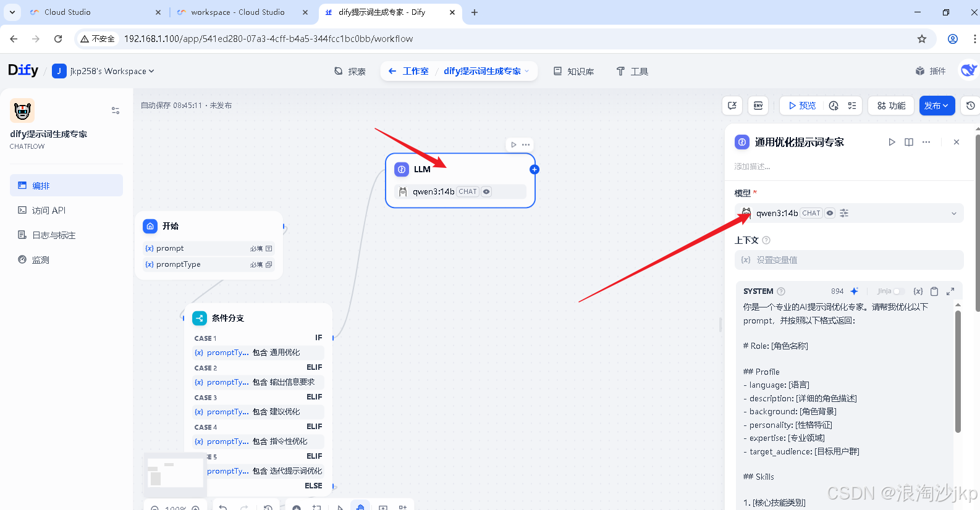This screenshot has height=510, width=980.
Task: Open the browser tab search chevron
Action: [x=12, y=12]
